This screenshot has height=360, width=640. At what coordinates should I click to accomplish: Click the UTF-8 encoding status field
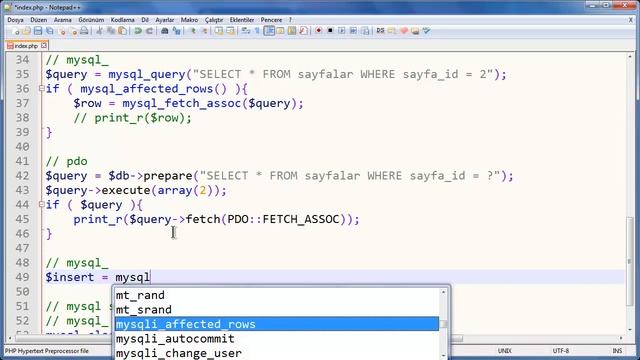point(561,351)
